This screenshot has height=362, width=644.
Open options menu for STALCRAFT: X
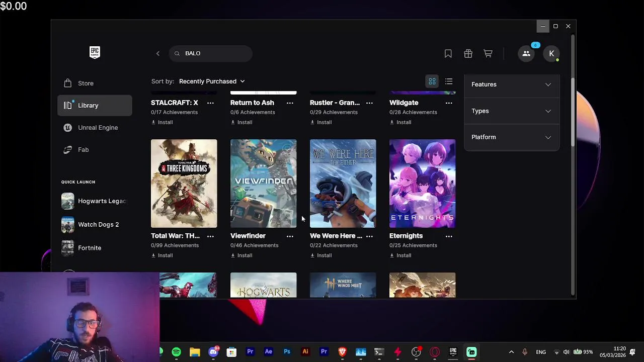pyautogui.click(x=210, y=103)
